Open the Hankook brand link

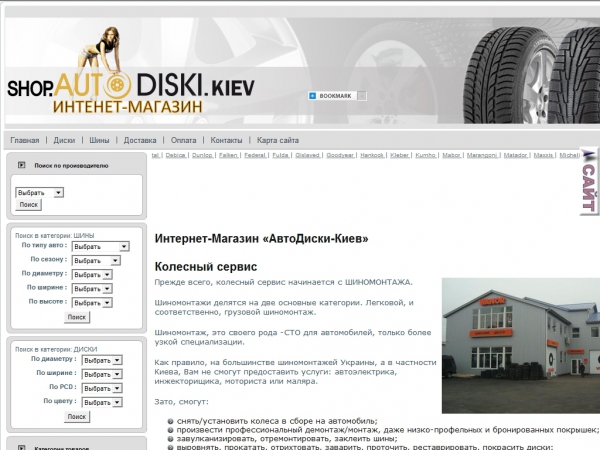(x=372, y=155)
